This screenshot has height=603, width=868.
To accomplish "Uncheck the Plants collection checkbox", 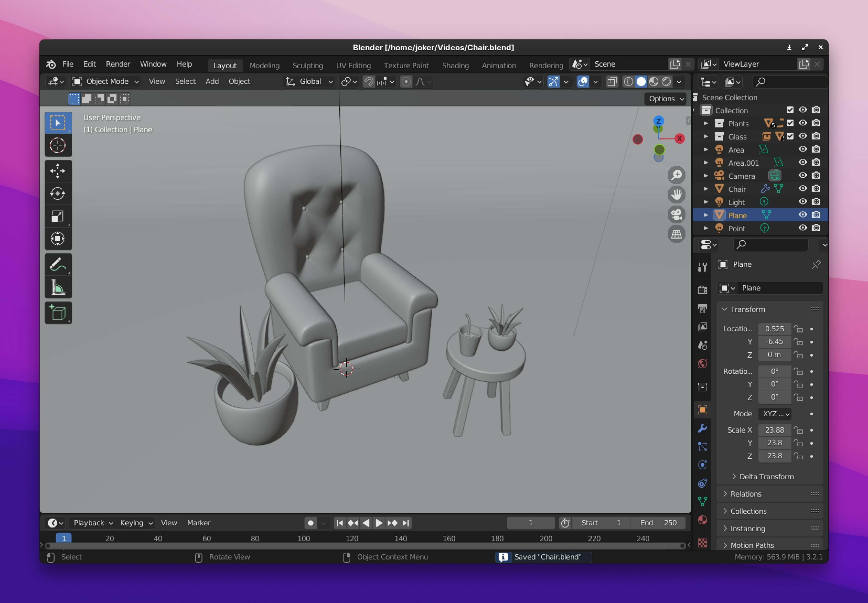I will click(x=790, y=123).
